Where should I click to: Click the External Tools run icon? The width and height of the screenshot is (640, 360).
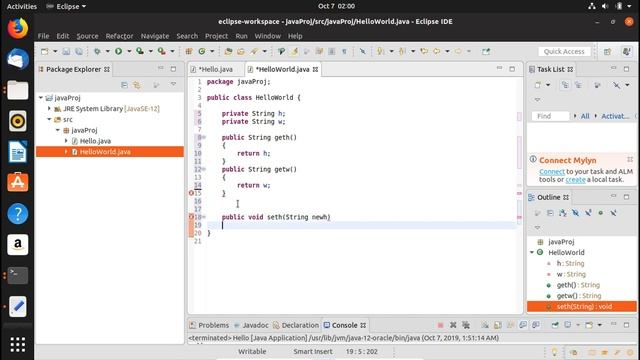pos(162,51)
